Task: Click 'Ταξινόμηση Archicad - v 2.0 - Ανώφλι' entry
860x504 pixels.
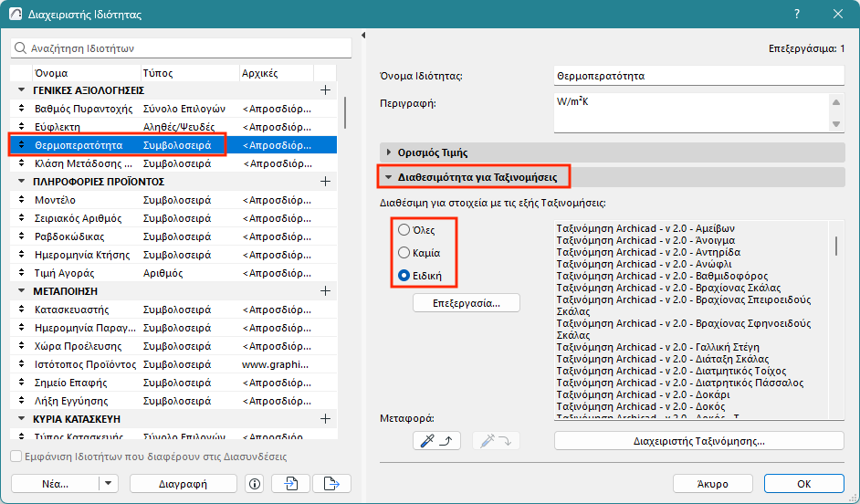Action: tap(644, 264)
